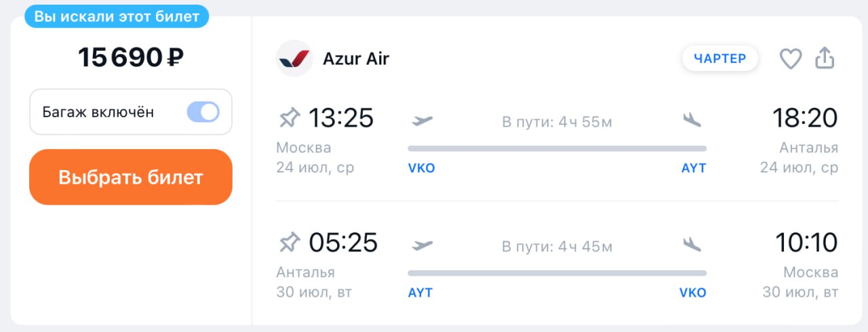
Task: Click landing plane icon on outbound flight
Action: 692,120
